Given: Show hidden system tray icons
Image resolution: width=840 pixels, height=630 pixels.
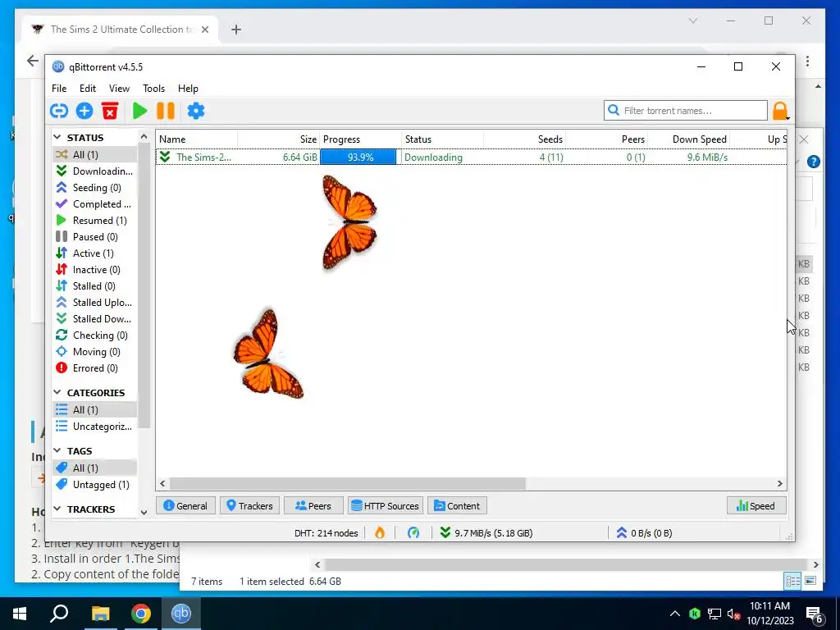Looking at the screenshot, I should click(x=675, y=614).
